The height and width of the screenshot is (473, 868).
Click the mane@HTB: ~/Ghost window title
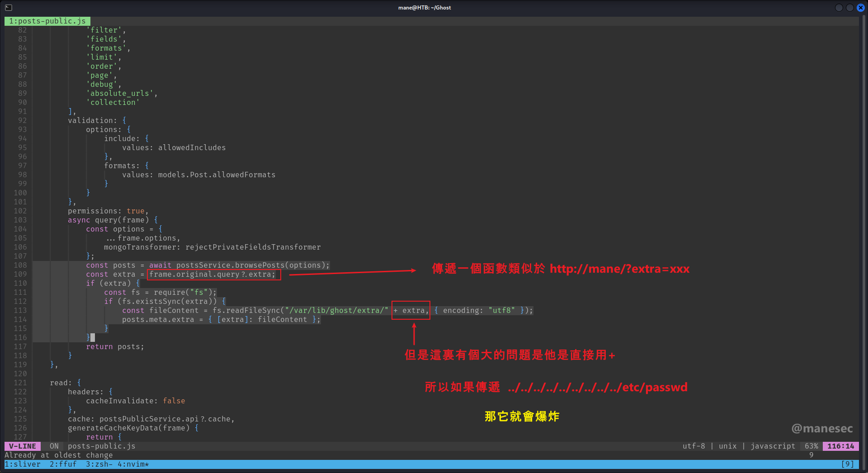tap(425, 8)
